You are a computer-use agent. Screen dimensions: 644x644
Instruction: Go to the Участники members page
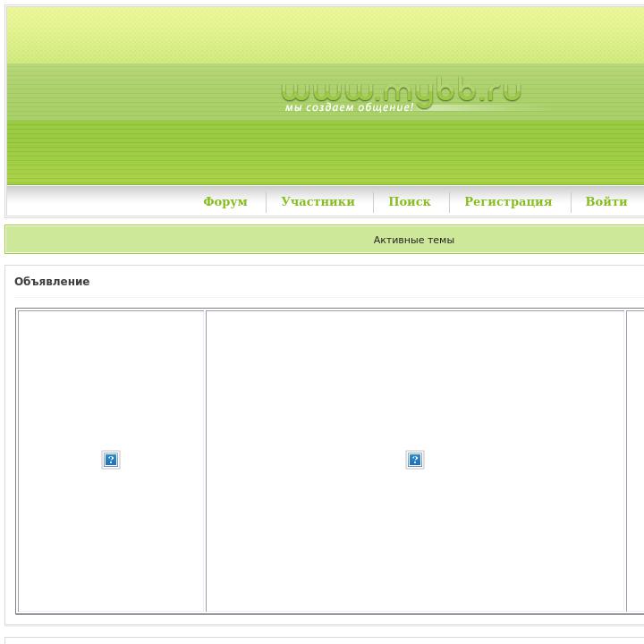click(318, 201)
